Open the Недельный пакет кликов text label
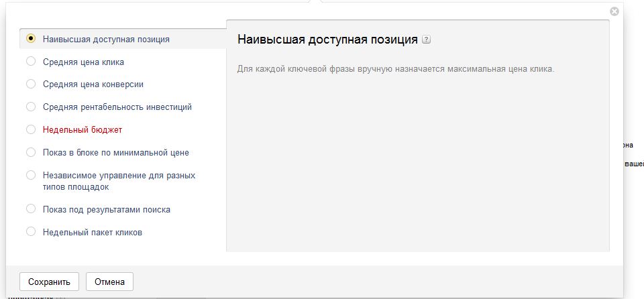644x299 pixels. click(x=92, y=232)
